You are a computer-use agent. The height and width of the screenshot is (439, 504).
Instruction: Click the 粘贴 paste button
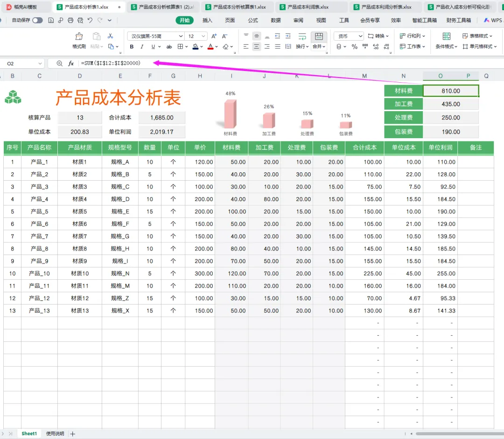coord(97,41)
